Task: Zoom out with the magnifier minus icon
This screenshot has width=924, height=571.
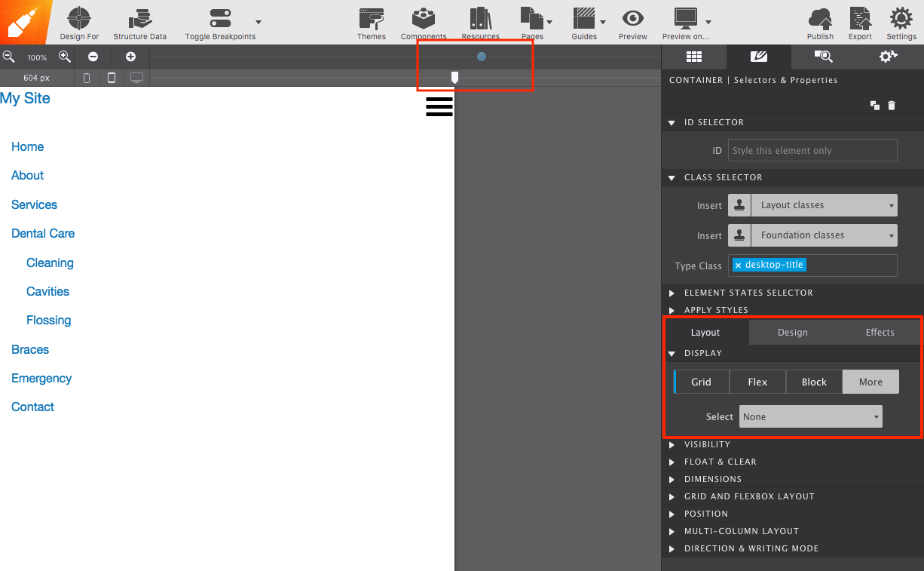Action: (x=8, y=57)
